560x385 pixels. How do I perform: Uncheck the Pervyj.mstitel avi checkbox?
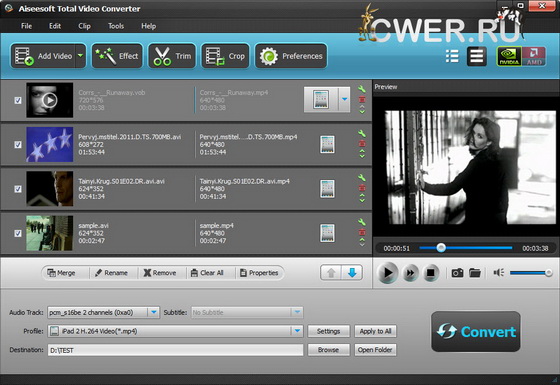coord(18,145)
